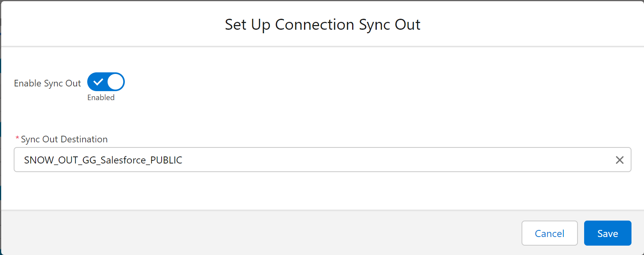Select the SNOW_OUT_GG_Salesforce_PUBLIC destination text

[103, 160]
